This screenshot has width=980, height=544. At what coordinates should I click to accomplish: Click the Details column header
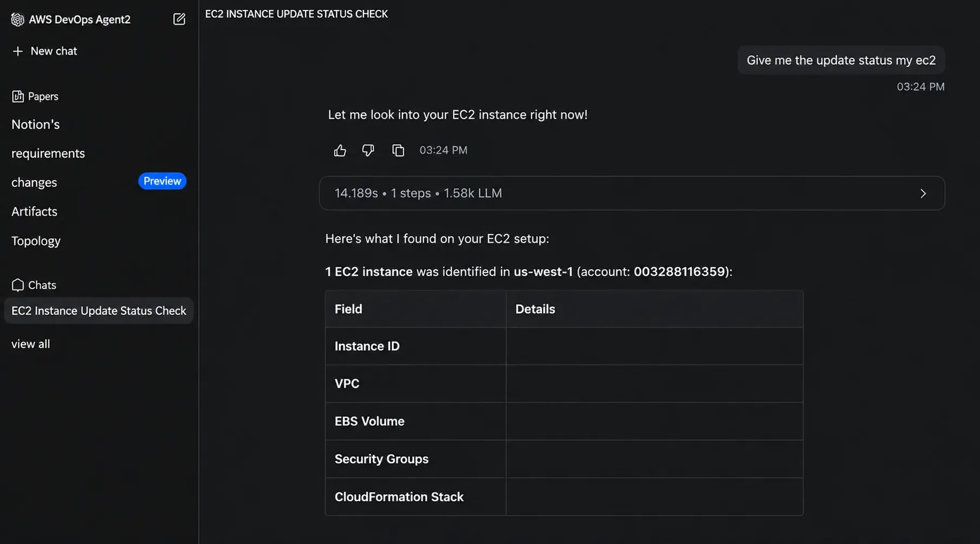coord(535,309)
